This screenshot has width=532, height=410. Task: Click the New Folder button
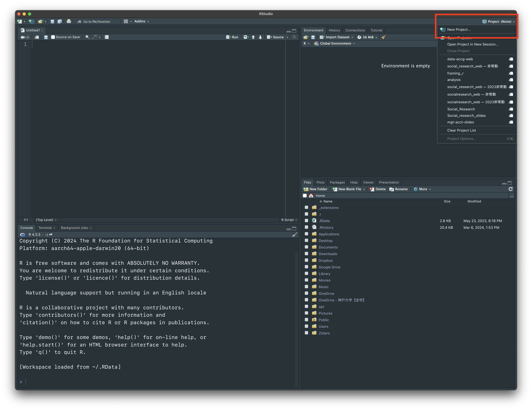[x=315, y=189]
